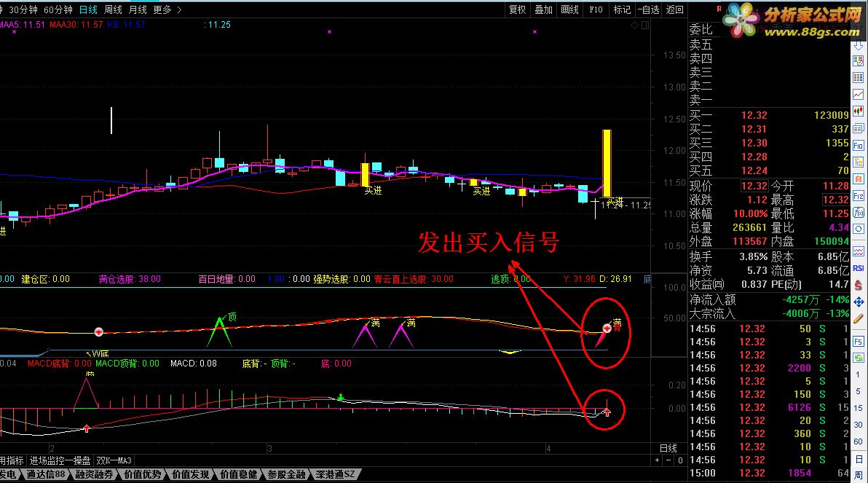Open the 叠加 overlay option

pos(544,10)
